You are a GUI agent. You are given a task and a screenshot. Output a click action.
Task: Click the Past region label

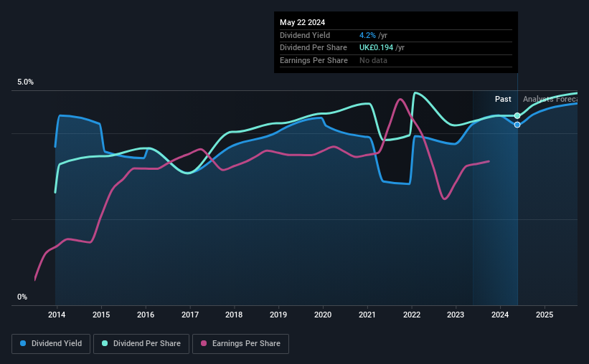(503, 99)
